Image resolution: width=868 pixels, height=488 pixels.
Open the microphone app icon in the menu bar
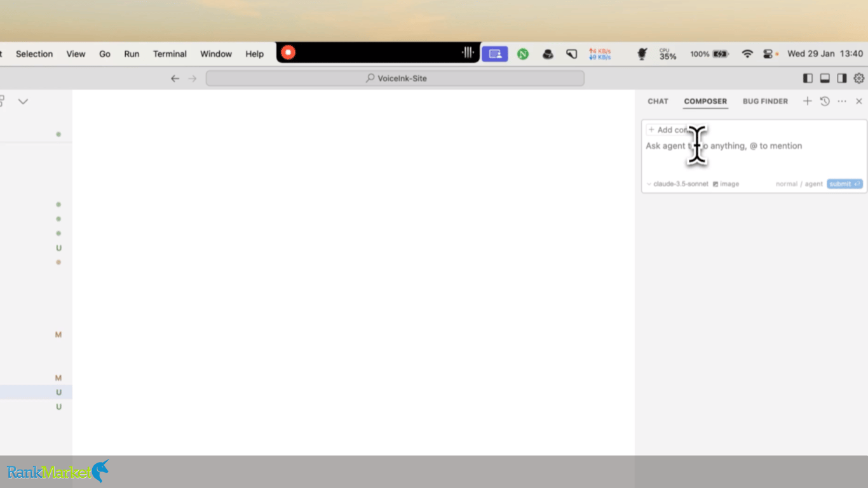pos(642,54)
